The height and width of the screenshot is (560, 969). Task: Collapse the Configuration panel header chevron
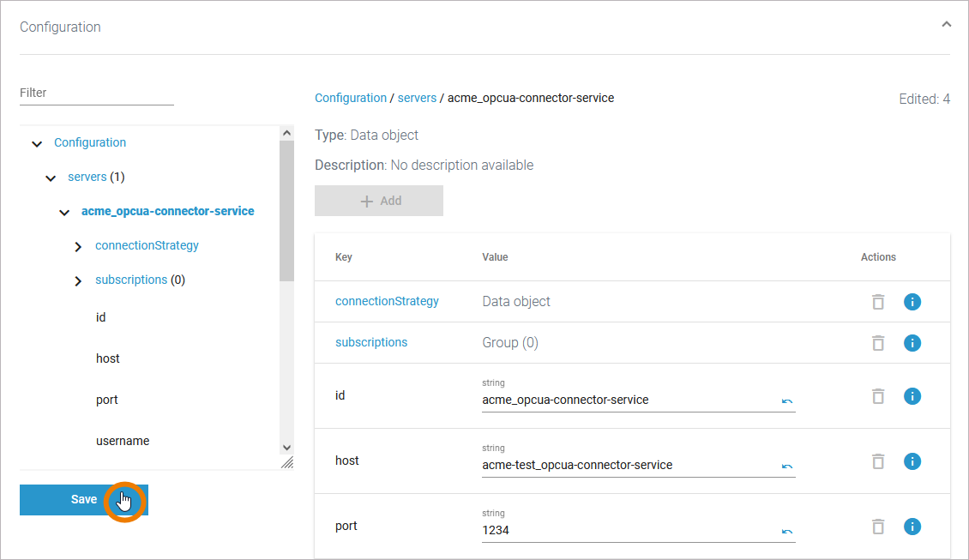(x=946, y=25)
